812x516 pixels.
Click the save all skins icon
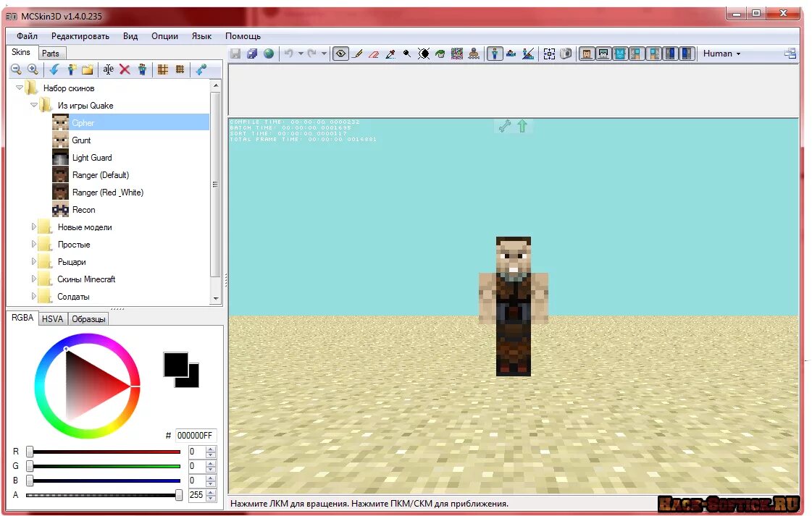[x=252, y=54]
